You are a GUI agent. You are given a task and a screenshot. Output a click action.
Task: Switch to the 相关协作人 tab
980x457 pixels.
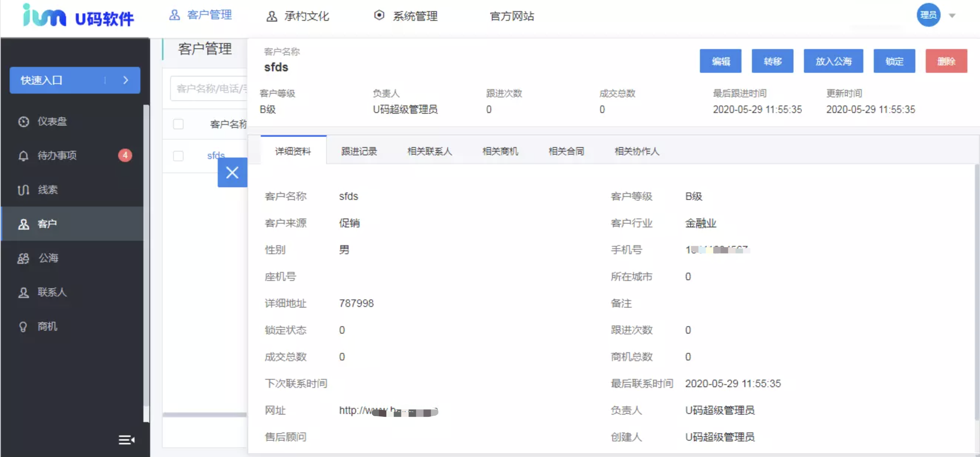[636, 151]
